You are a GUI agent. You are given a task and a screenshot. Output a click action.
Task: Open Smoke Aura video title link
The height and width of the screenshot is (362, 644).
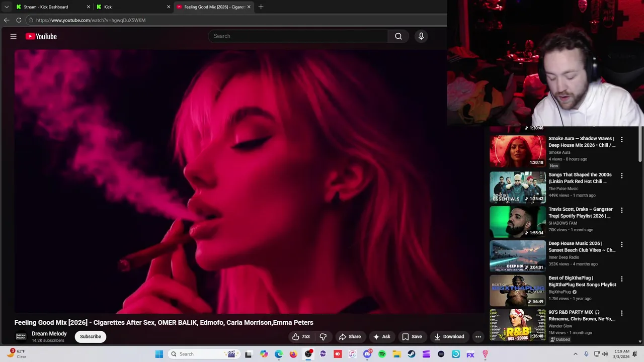[x=582, y=142]
